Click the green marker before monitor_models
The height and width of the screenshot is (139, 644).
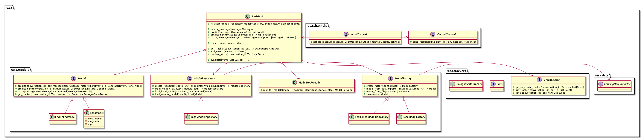click(261, 90)
